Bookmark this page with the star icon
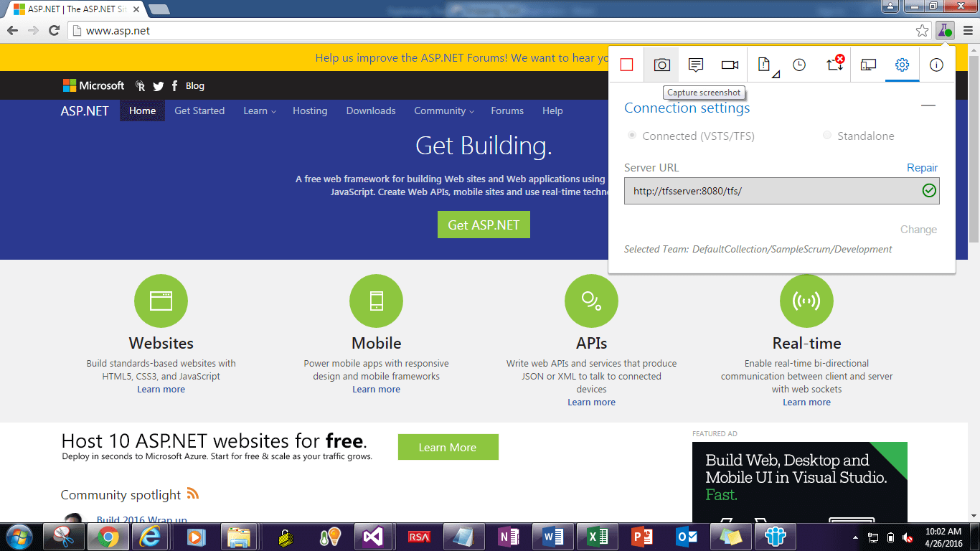 923,31
